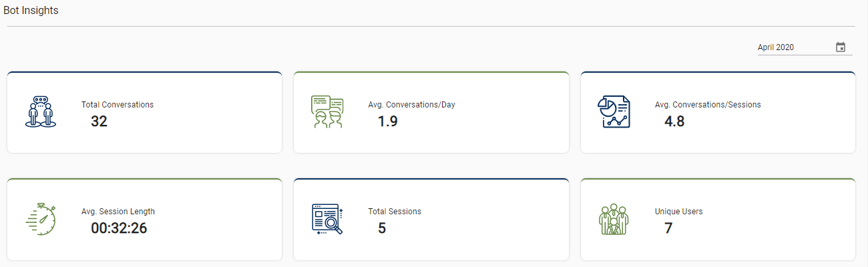Click the Avg. Conversations/Day chat icon

tap(327, 112)
